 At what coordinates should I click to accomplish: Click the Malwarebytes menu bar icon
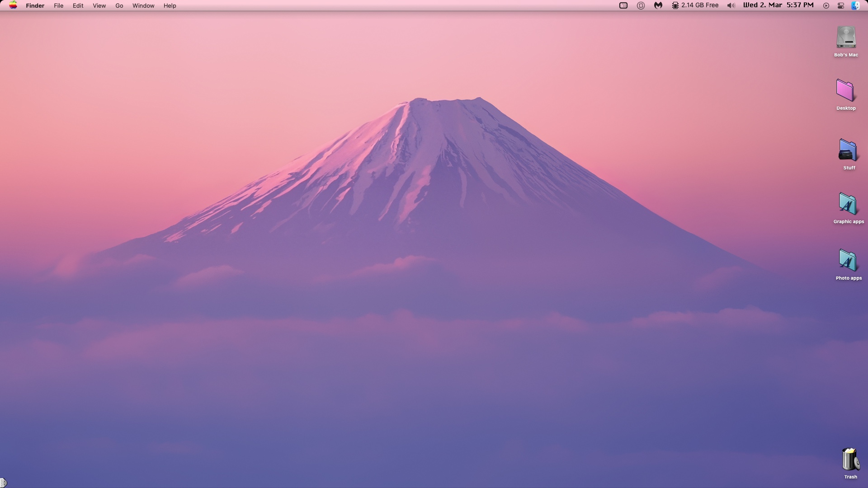click(x=658, y=5)
